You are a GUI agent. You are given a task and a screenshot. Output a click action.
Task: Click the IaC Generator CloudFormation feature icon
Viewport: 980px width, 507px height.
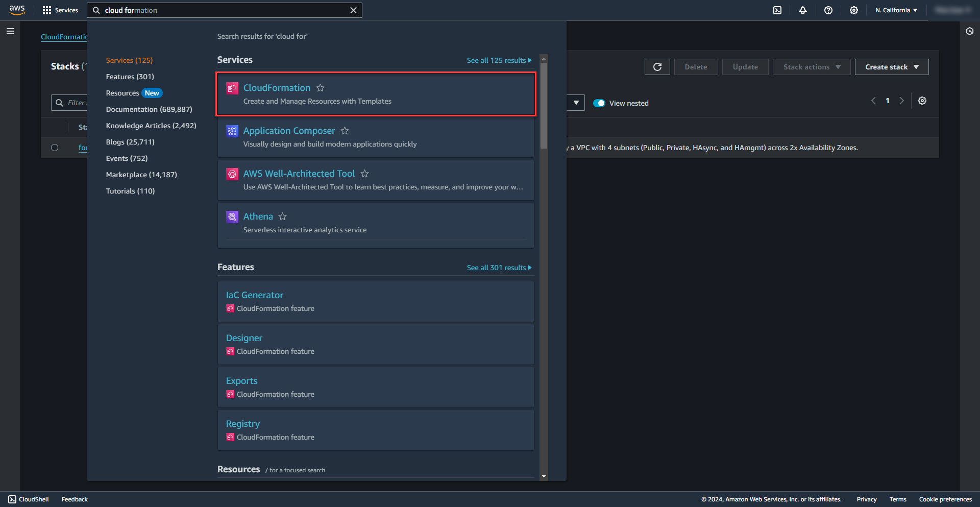[230, 308]
